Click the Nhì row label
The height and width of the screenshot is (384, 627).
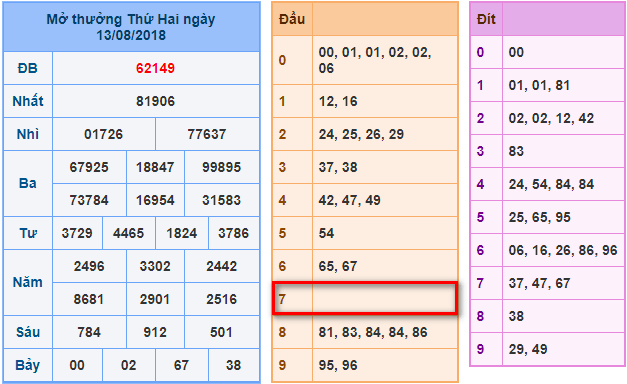click(x=28, y=134)
